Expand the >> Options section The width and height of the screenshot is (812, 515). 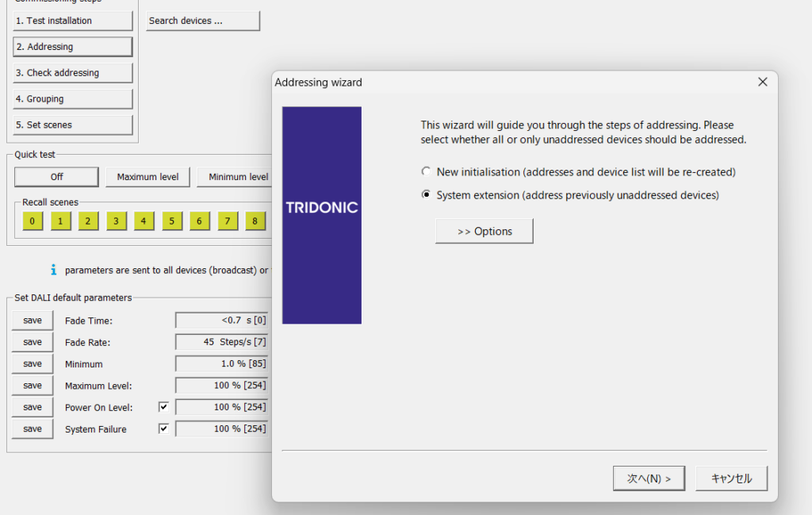(x=485, y=231)
